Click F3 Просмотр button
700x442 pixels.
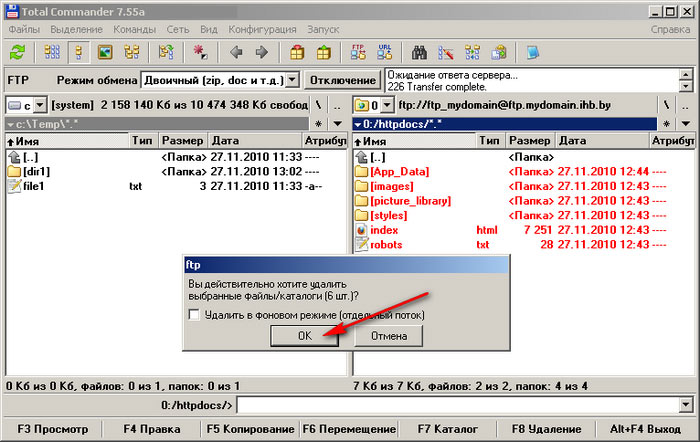(x=53, y=429)
